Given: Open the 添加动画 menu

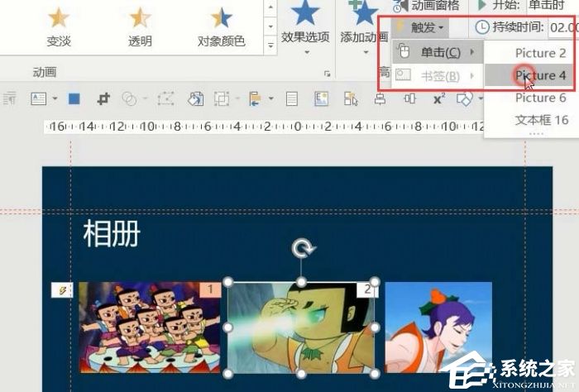Looking at the screenshot, I should click(x=364, y=27).
